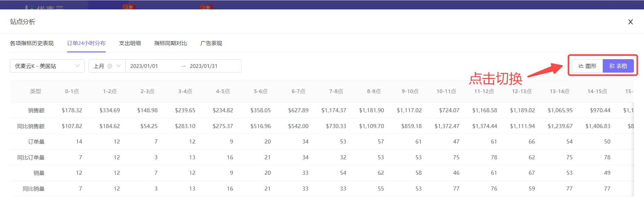This screenshot has height=203, width=644.
Task: Switch to the 指标同期对比 tab
Action: [x=171, y=43]
